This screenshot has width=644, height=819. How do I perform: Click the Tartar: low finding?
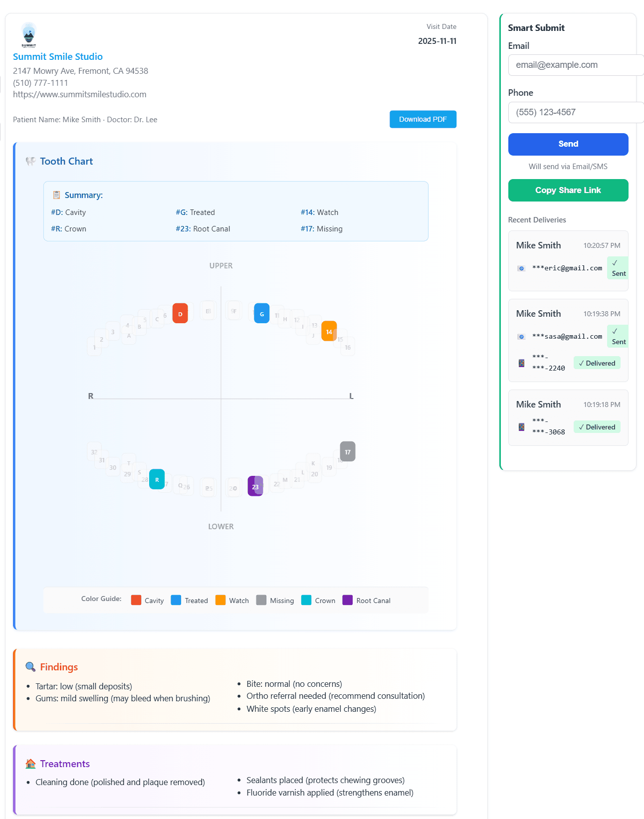point(84,686)
